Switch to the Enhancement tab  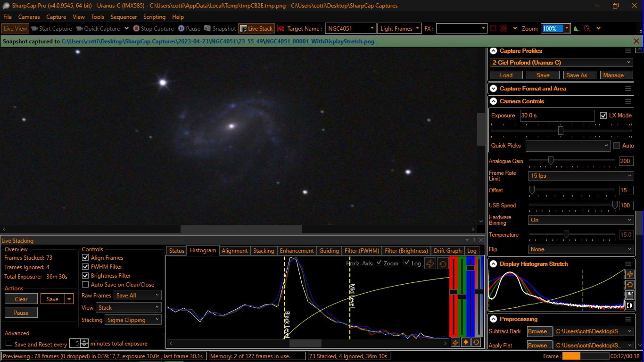point(297,251)
